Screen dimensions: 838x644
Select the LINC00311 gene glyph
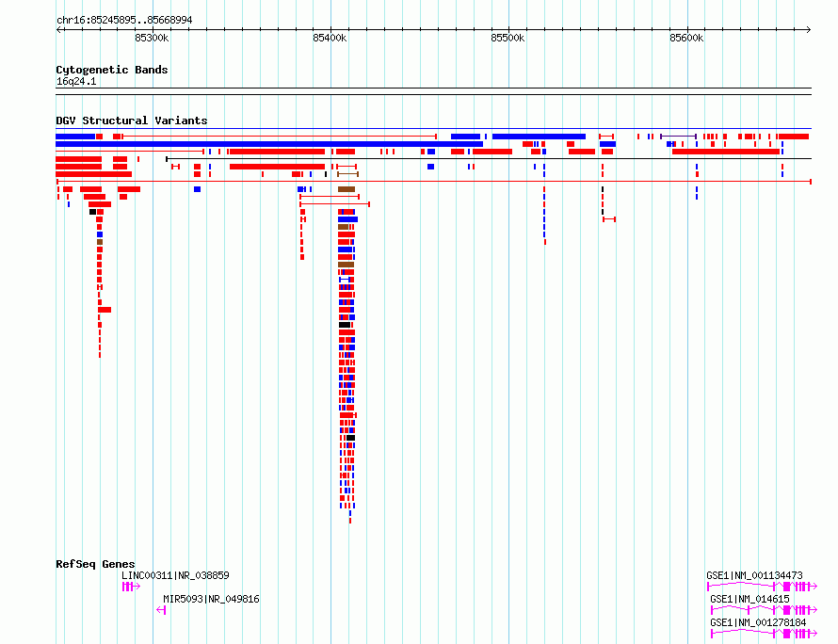pyautogui.click(x=131, y=587)
